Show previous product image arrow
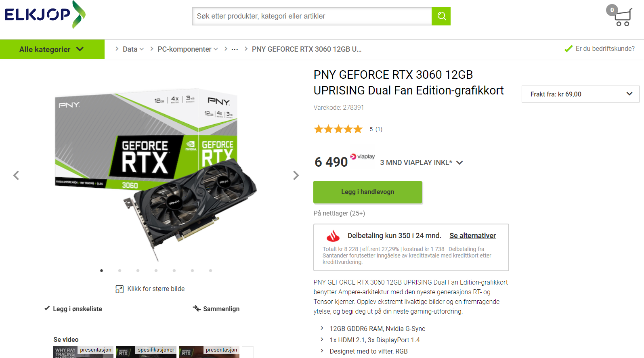 pos(16,175)
